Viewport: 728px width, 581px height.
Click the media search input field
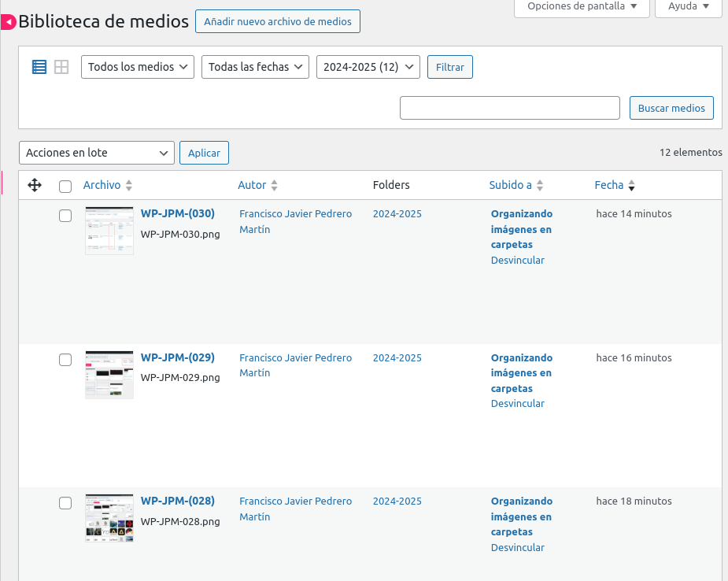(510, 108)
